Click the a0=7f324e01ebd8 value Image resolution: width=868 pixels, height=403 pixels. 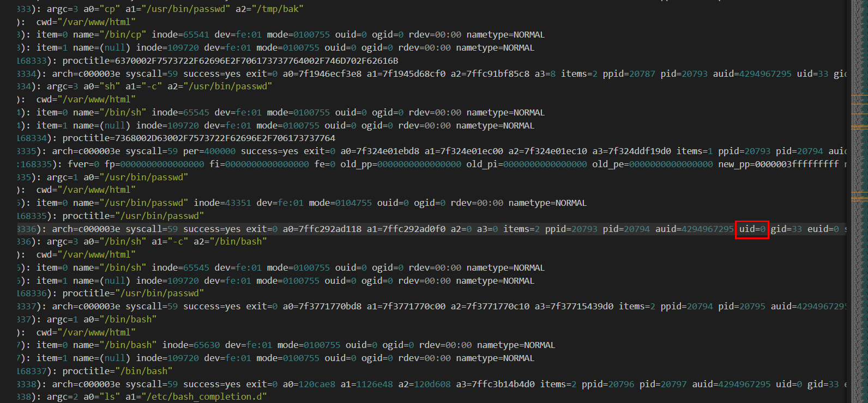[x=380, y=151]
